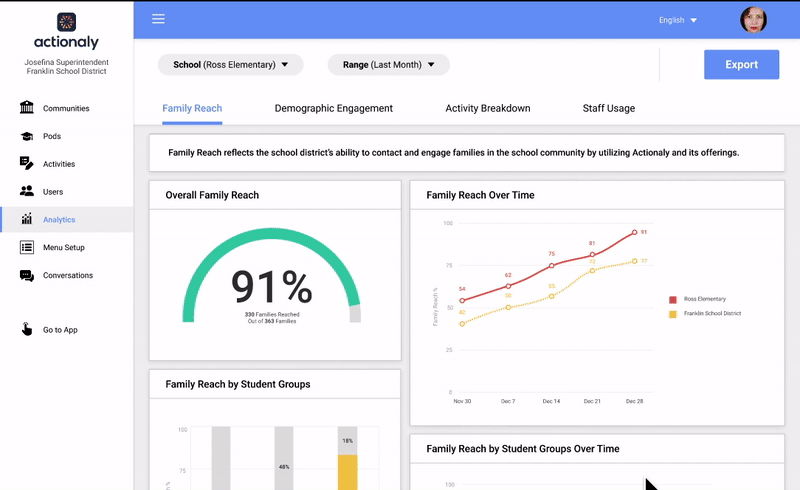The image size is (800, 490).
Task: Click the "Family Reach by Student Groups" title
Action: point(238,384)
